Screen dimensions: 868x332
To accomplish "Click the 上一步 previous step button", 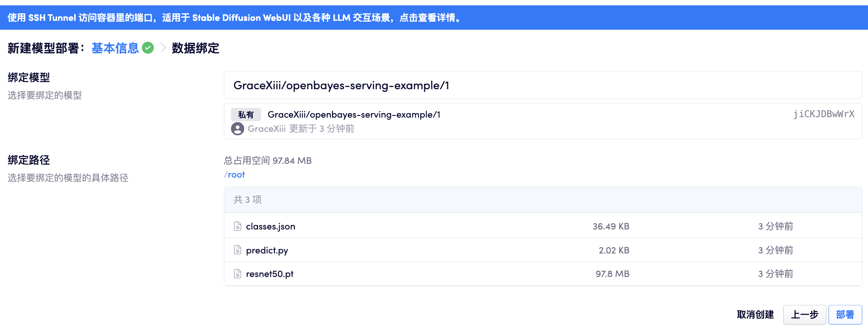I will tap(804, 315).
